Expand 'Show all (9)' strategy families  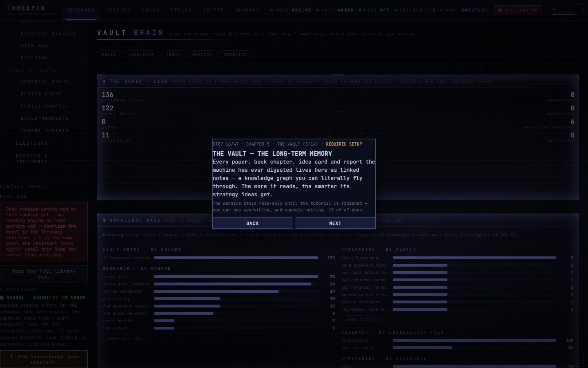point(363,320)
